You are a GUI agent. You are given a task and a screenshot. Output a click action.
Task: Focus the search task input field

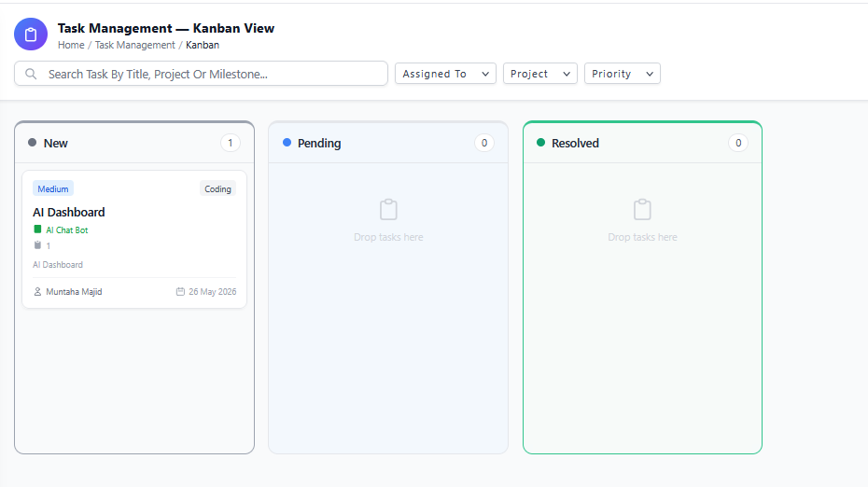pos(201,74)
